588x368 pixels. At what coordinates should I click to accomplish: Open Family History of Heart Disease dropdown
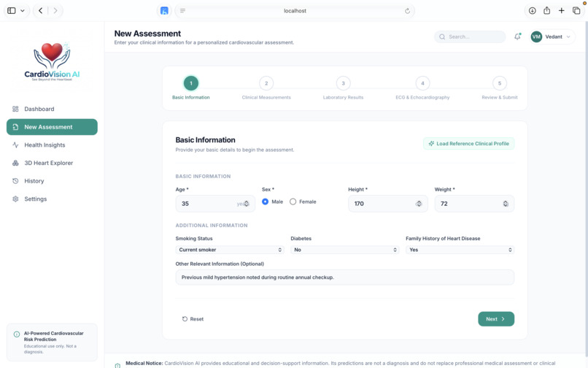click(x=460, y=250)
